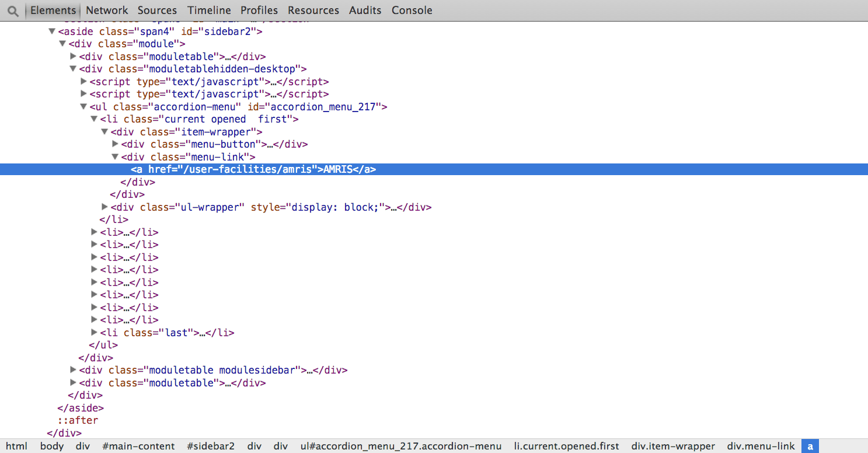Expand the first div class moduletable node
Screen dimensions: 868x453
(x=74, y=57)
